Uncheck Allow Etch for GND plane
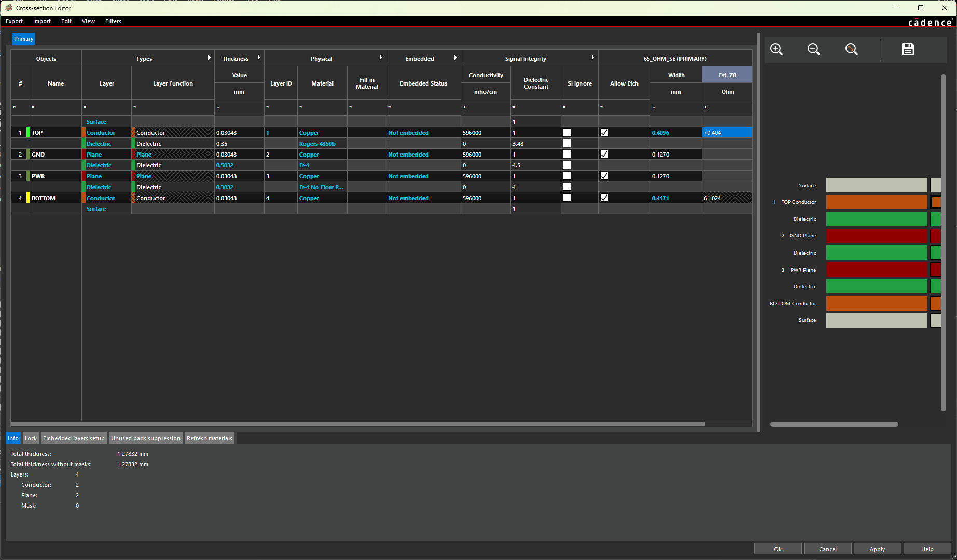Viewport: 957px width, 560px height. point(604,155)
